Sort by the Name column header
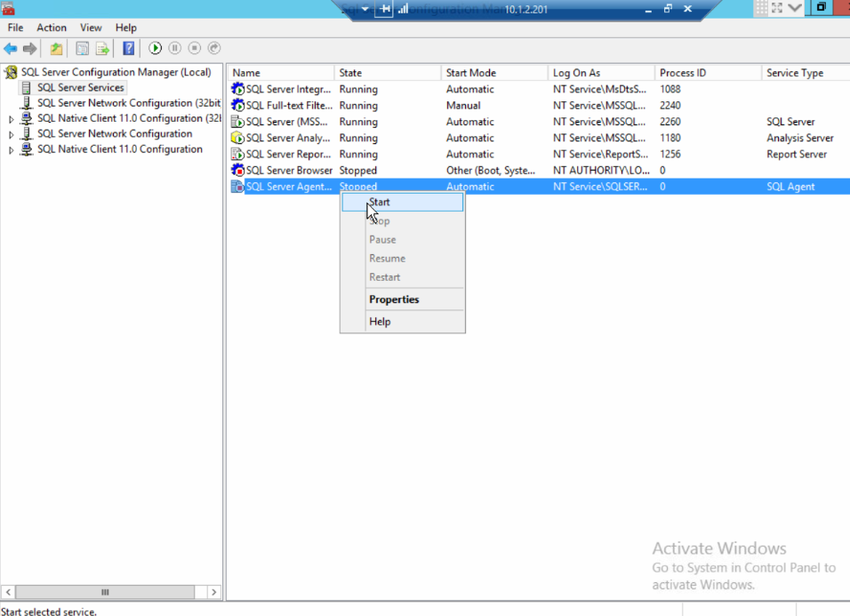Image resolution: width=850 pixels, height=616 pixels. pos(281,73)
